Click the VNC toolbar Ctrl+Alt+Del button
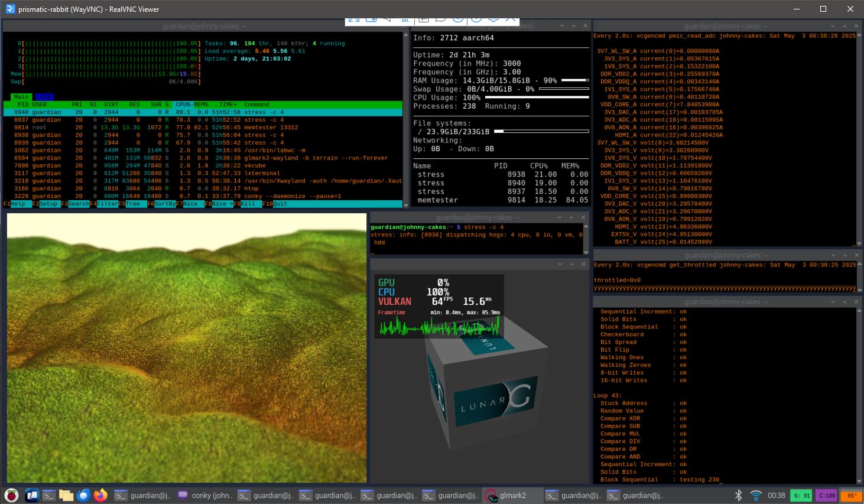This screenshot has width=864, height=504. click(x=405, y=19)
